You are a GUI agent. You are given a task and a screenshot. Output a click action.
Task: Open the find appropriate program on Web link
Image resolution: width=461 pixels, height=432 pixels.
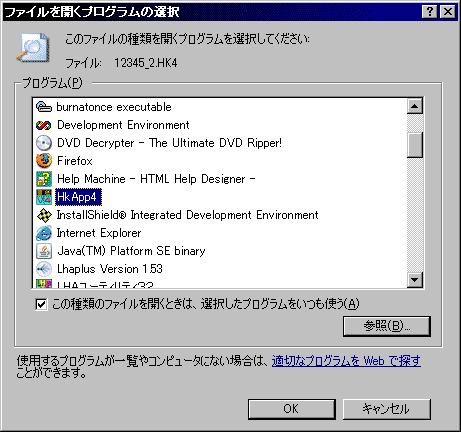(x=346, y=361)
